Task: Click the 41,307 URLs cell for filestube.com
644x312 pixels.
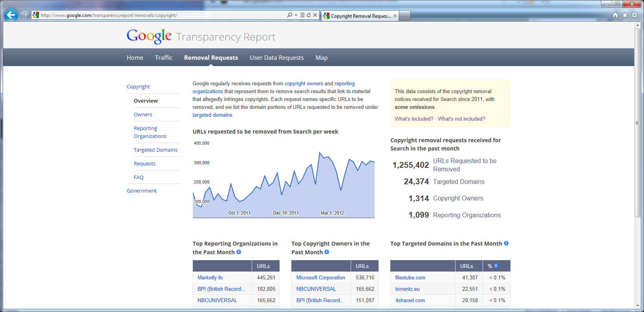Action: (470, 277)
